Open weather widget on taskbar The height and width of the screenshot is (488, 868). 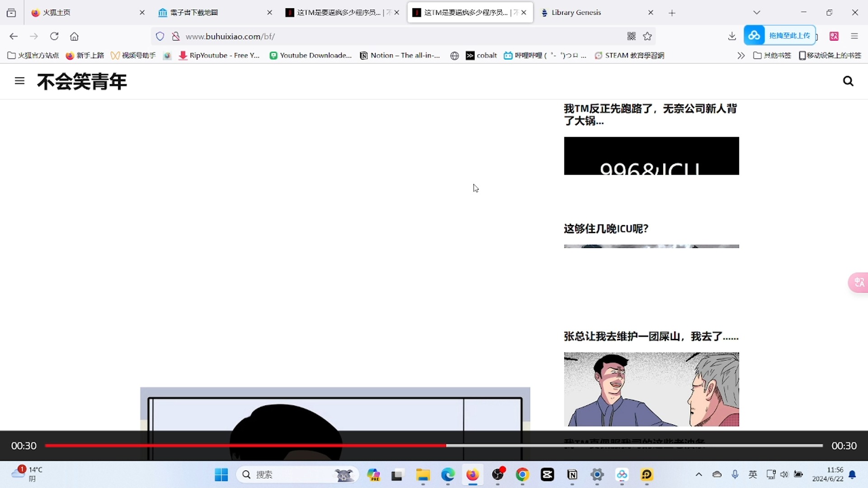27,474
